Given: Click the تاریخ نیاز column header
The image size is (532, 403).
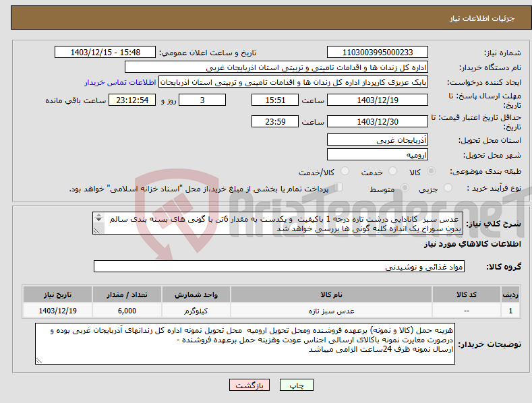Looking at the screenshot, I should click(58, 294).
